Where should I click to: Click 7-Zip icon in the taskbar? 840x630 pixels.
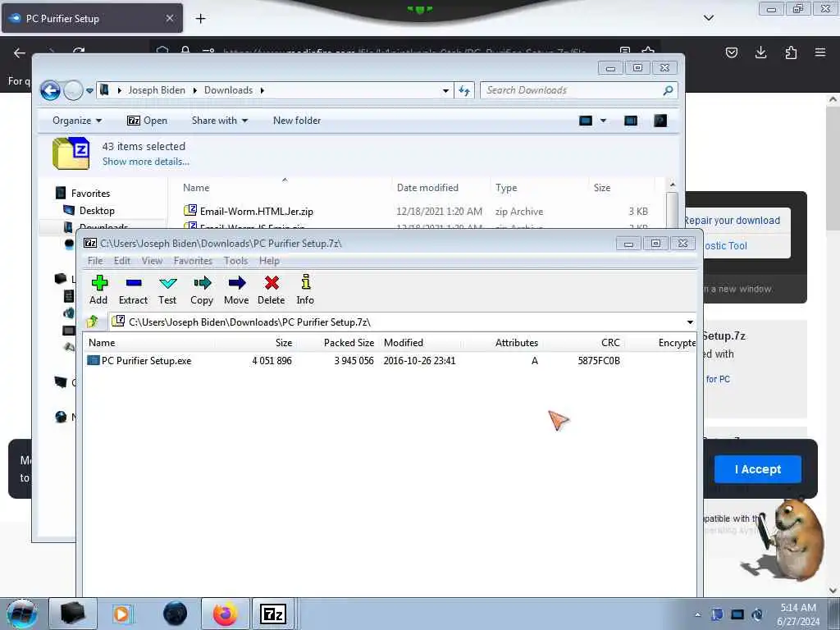pos(272,614)
